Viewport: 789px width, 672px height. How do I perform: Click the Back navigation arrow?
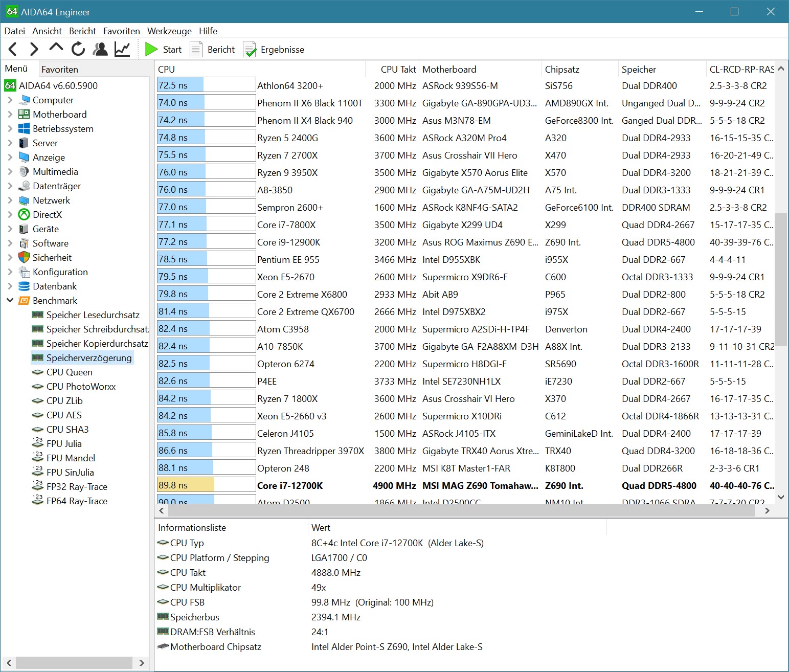(x=13, y=49)
